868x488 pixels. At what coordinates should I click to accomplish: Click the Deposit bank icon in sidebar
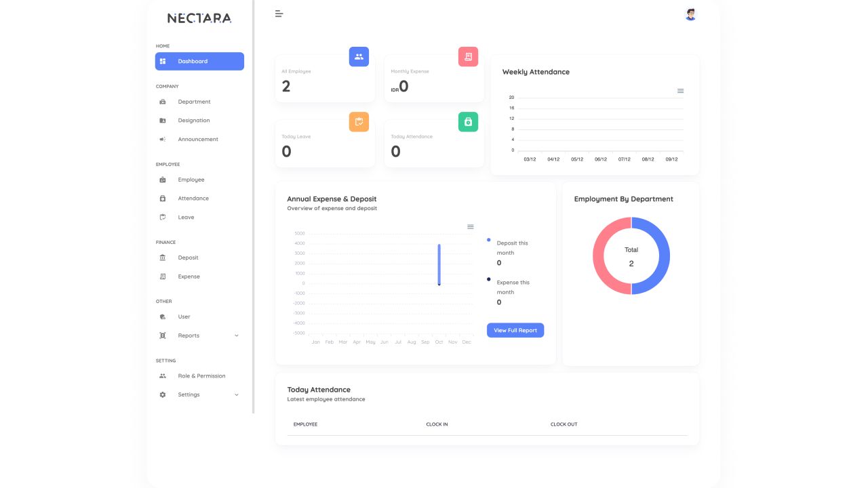pos(163,258)
